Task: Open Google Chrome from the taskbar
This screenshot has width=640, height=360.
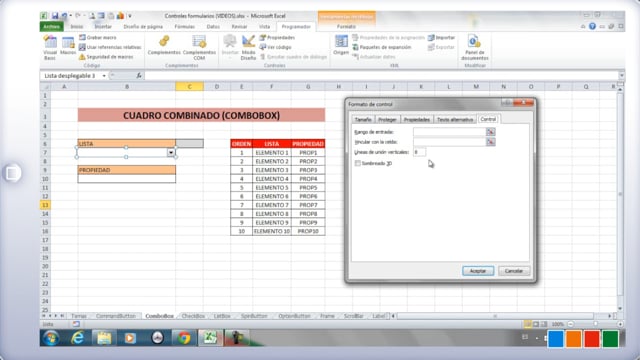Action: (183, 338)
